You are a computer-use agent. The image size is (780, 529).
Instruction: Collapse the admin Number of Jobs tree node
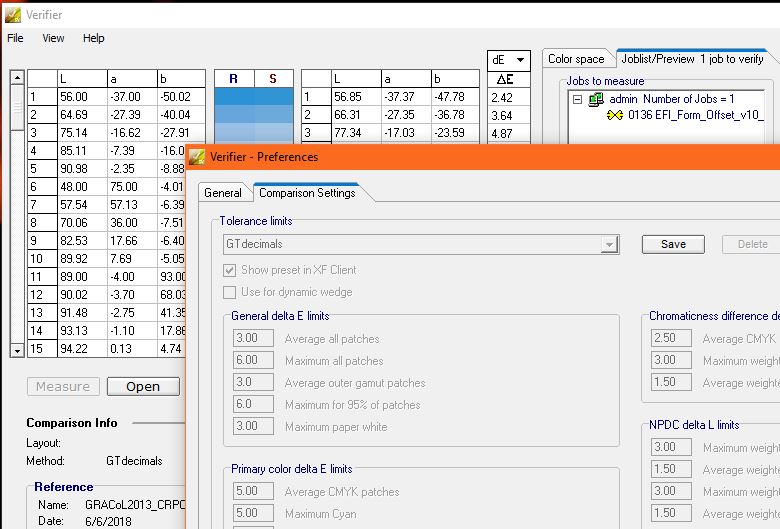coord(577,100)
